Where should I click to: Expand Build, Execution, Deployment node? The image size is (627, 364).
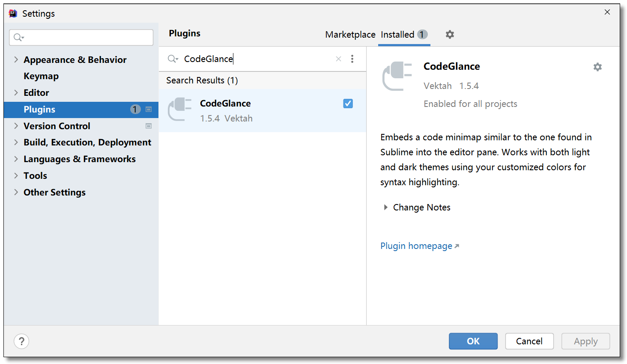tap(16, 142)
